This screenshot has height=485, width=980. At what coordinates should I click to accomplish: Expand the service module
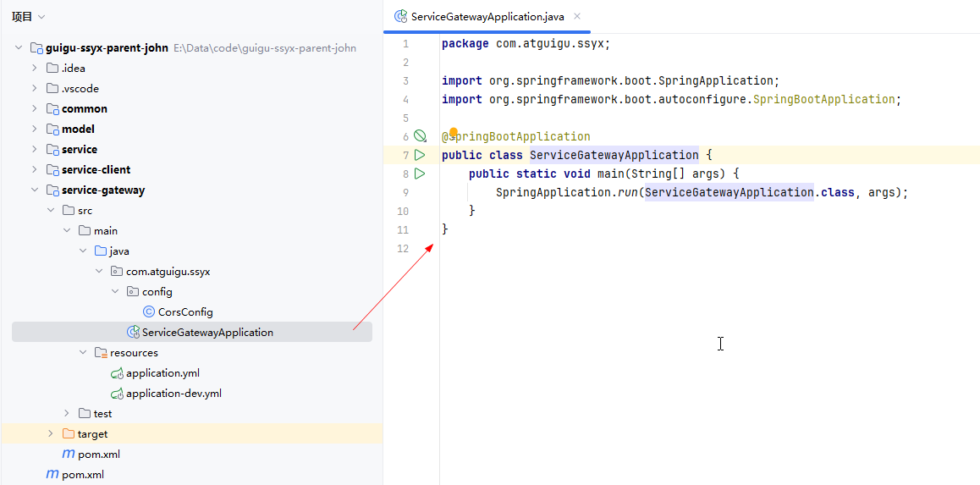click(x=35, y=149)
